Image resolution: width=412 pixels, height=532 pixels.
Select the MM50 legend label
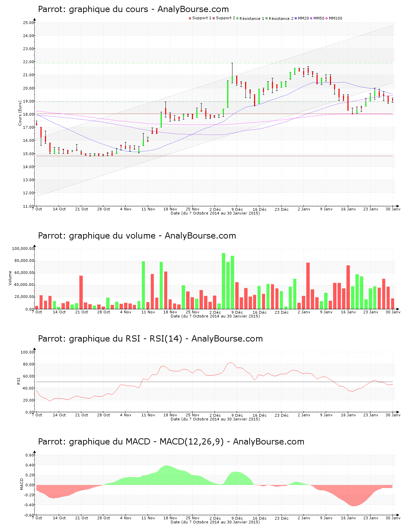[x=319, y=18]
